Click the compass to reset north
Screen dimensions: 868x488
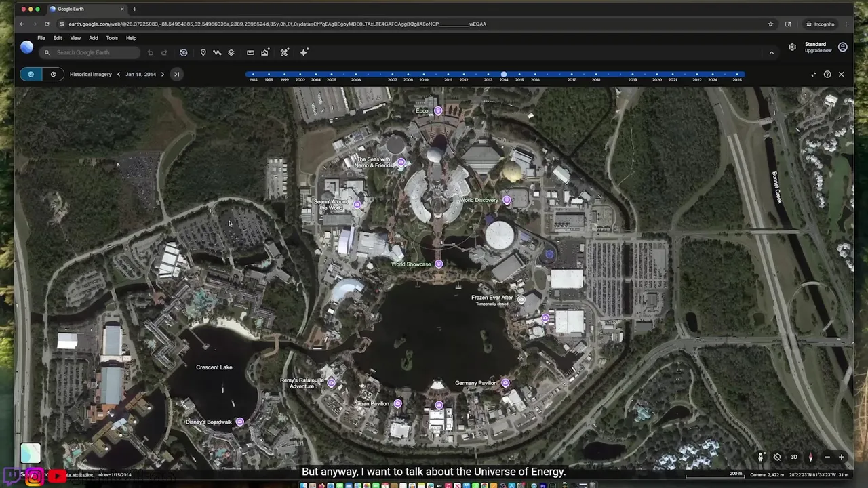tap(810, 457)
